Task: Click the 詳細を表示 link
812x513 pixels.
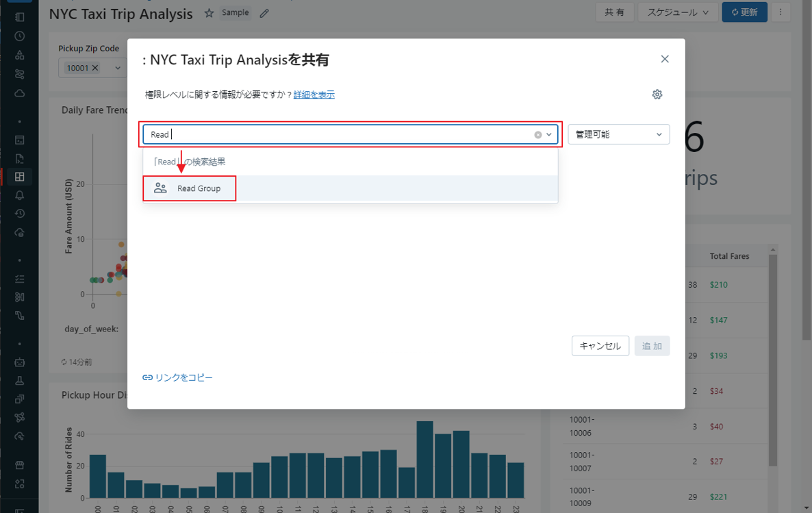Action: click(314, 95)
